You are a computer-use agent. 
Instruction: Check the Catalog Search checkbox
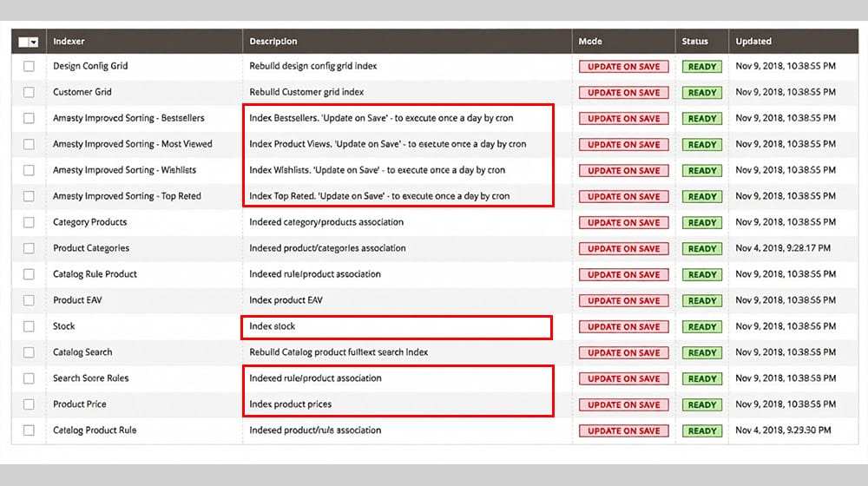point(29,352)
